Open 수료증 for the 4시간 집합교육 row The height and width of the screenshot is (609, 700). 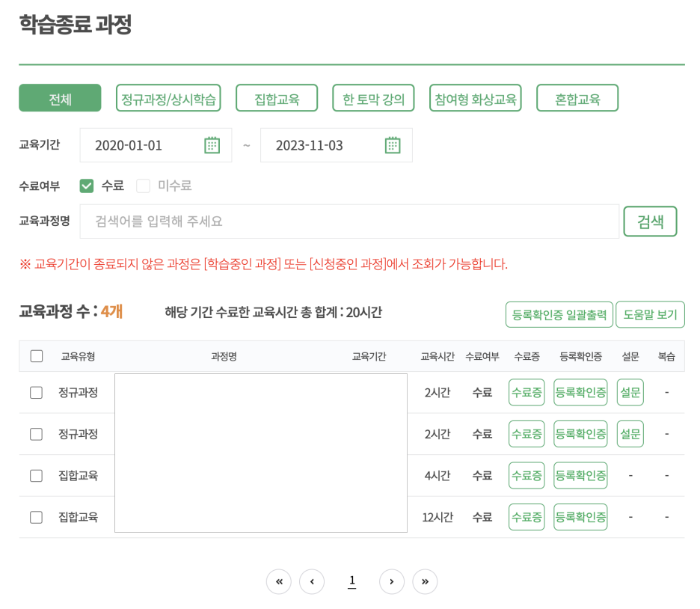click(526, 476)
